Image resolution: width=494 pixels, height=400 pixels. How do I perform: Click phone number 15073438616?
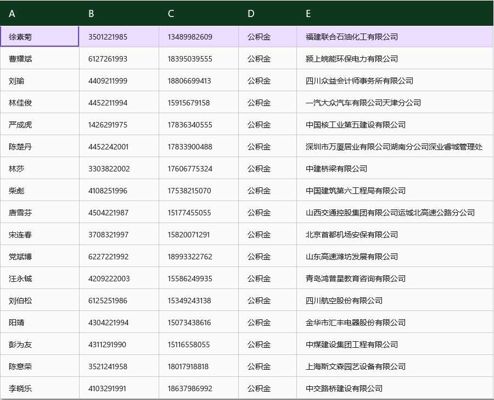pyautogui.click(x=199, y=323)
